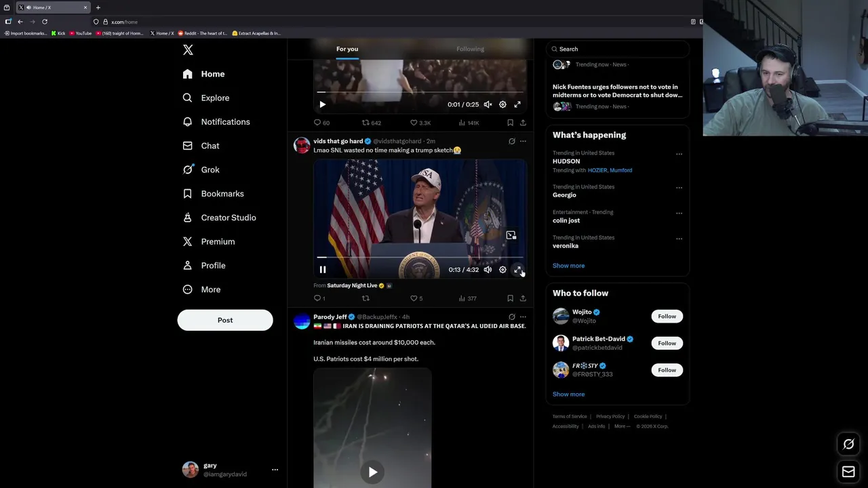
Task: Open account options dots next to gary
Action: 275,470
